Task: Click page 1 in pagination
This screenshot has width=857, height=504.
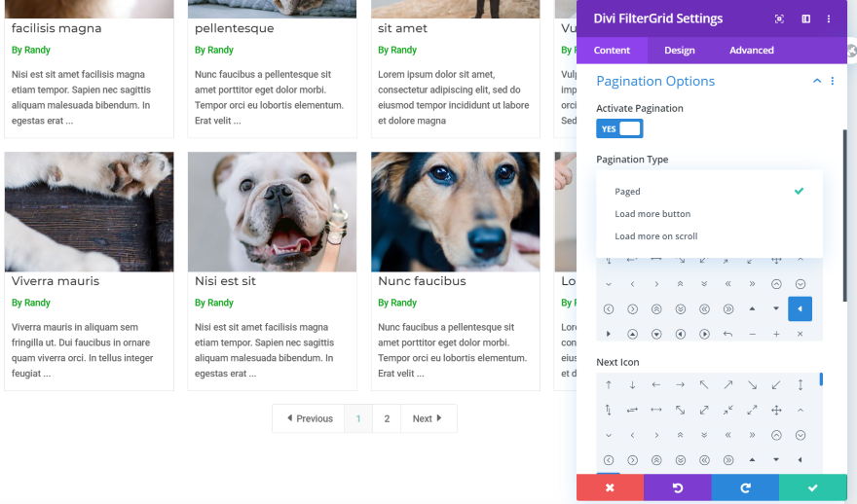Action: tap(358, 418)
